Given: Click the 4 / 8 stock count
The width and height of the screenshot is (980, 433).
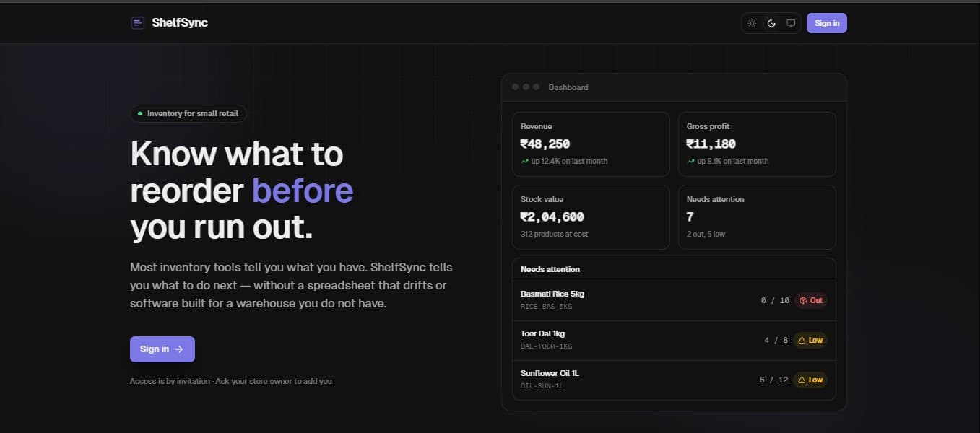Looking at the screenshot, I should coord(776,340).
